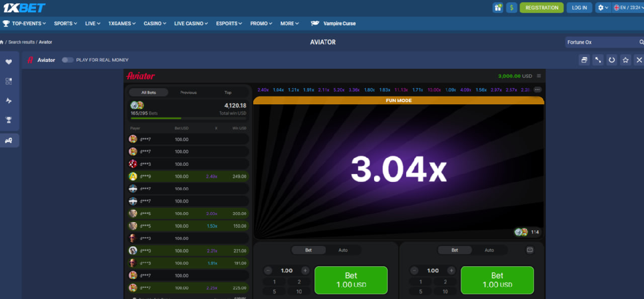Open the trophy sidebar icon
This screenshot has height=299, width=644.
(9, 120)
